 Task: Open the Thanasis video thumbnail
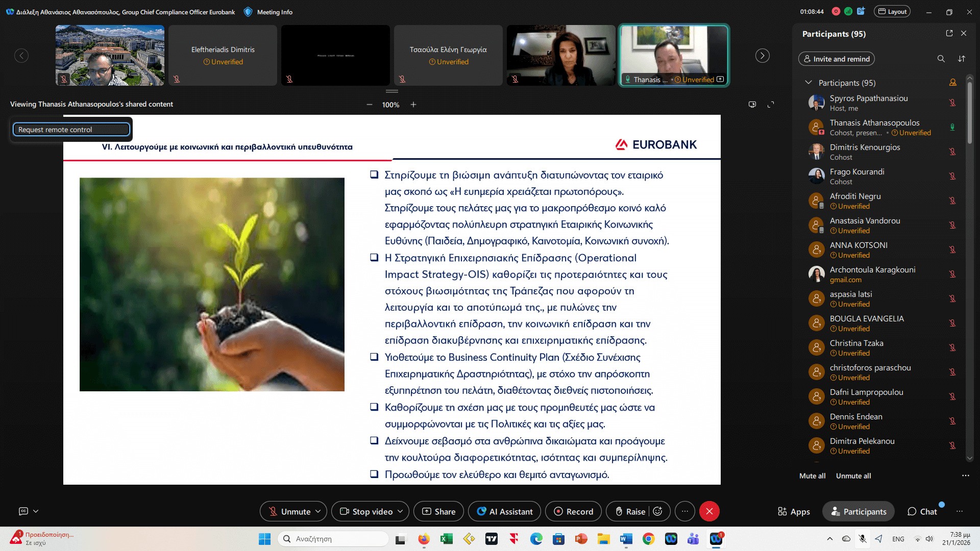[x=674, y=55]
